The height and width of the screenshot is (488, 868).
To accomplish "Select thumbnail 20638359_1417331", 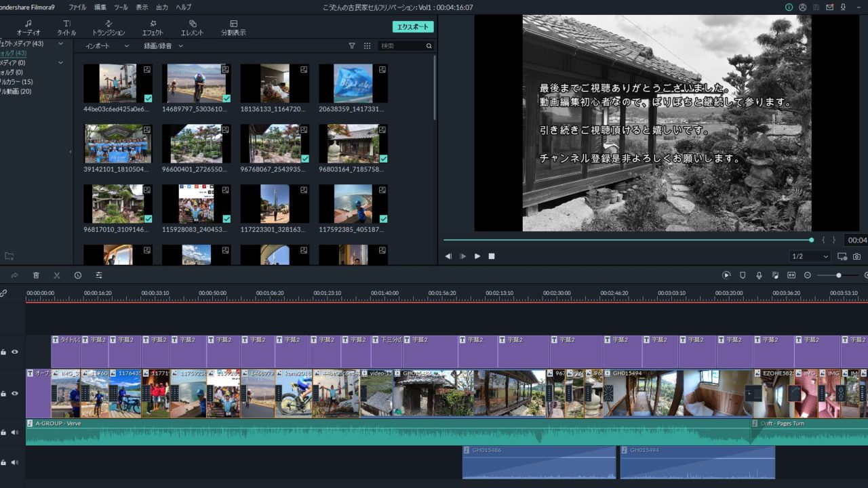I will pos(353,83).
